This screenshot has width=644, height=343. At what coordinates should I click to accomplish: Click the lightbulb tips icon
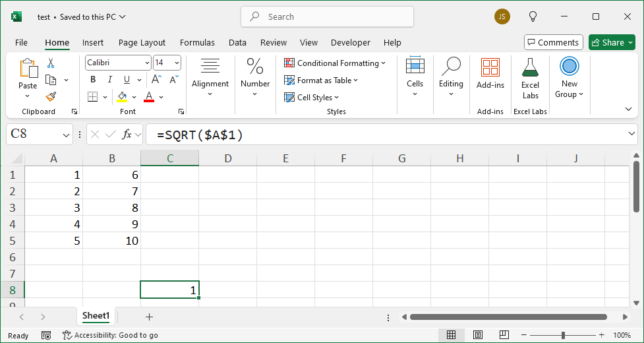pyautogui.click(x=533, y=17)
